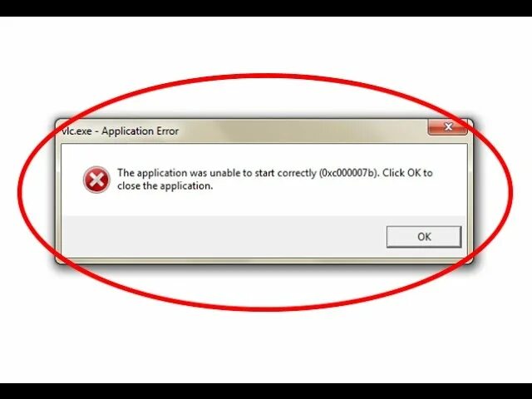Click the "Application Error" title text
Viewport: 532px width, 399px height.
140,131
